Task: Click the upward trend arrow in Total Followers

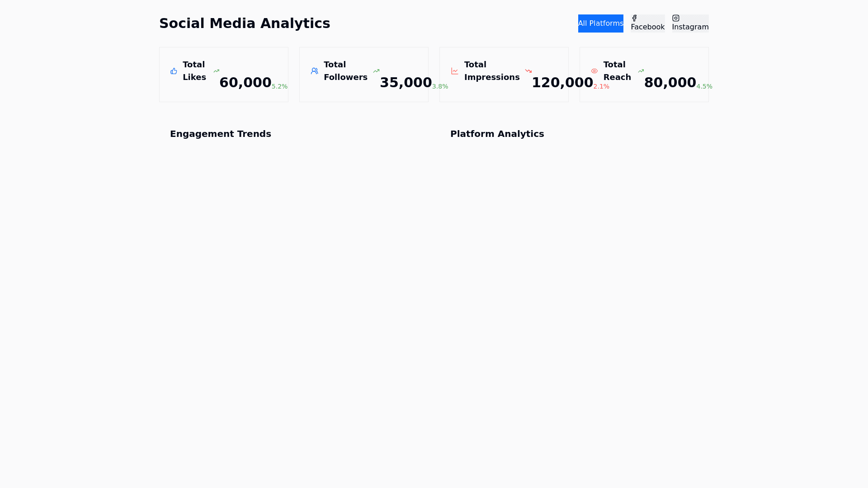Action: [377, 71]
